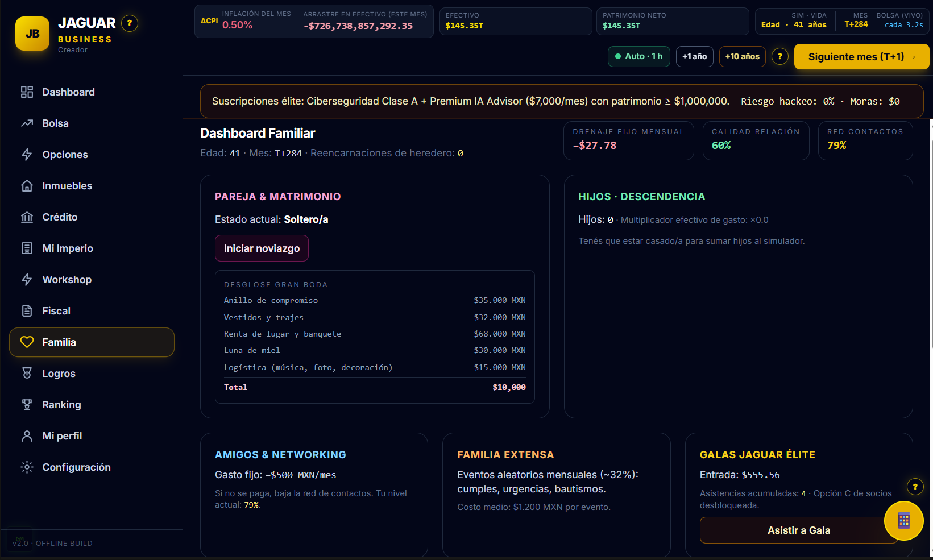Click the Logística row
Viewport: 933px width, 560px height.
(375, 368)
